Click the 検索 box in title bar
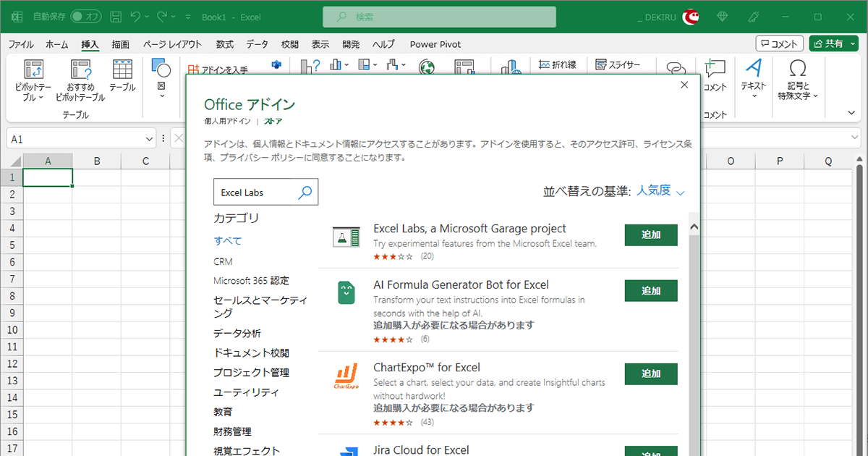Image resolution: width=868 pixels, height=456 pixels. (x=440, y=16)
